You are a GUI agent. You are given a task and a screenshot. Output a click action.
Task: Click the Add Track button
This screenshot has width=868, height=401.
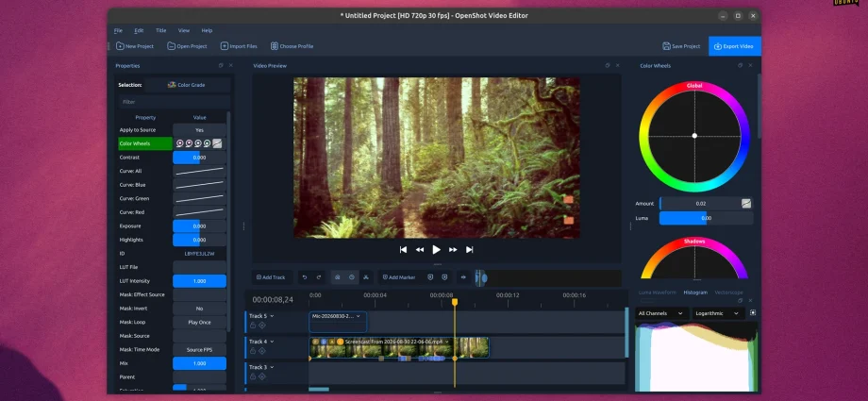(271, 277)
